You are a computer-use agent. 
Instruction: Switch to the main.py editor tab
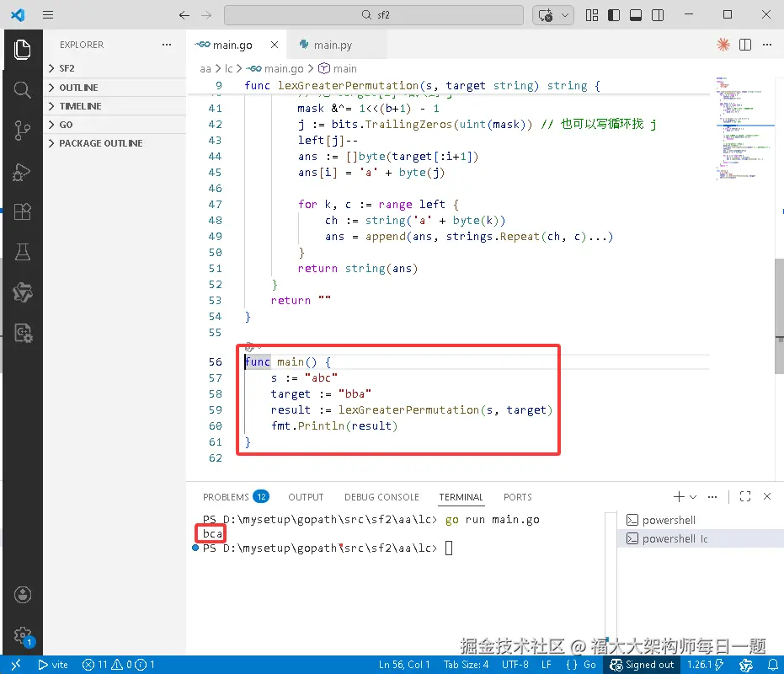click(x=333, y=45)
